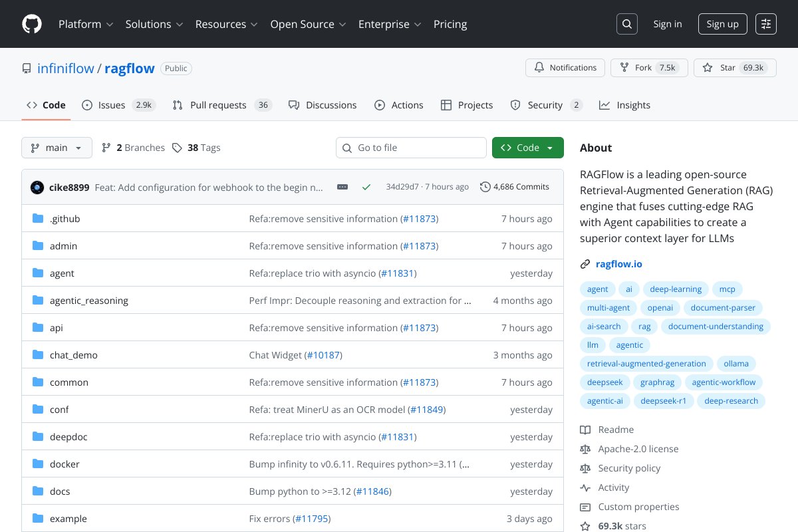Click the Sign in link
798x532 pixels.
point(668,24)
